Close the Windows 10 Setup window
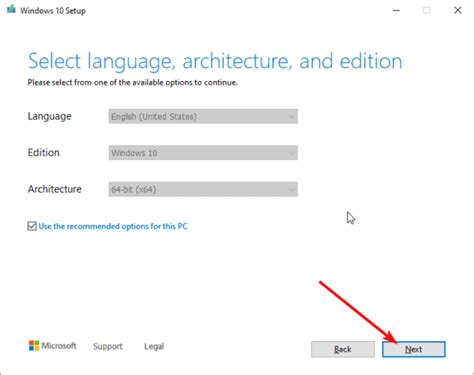Screen dimensions: 474x375 click(x=458, y=10)
